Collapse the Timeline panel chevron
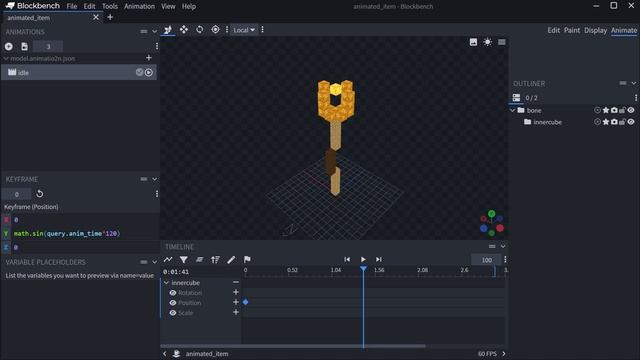Screen dimensions: 640x360 503,247
